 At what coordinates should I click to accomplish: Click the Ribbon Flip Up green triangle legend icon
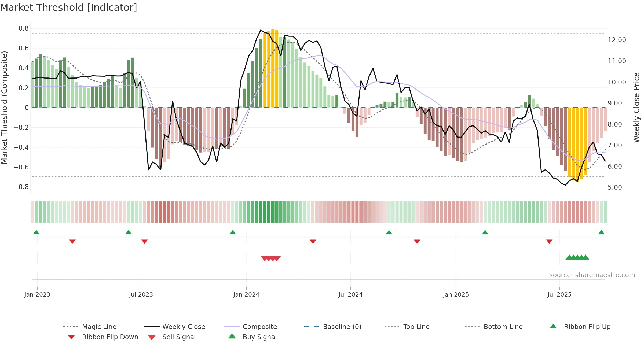coord(553,326)
